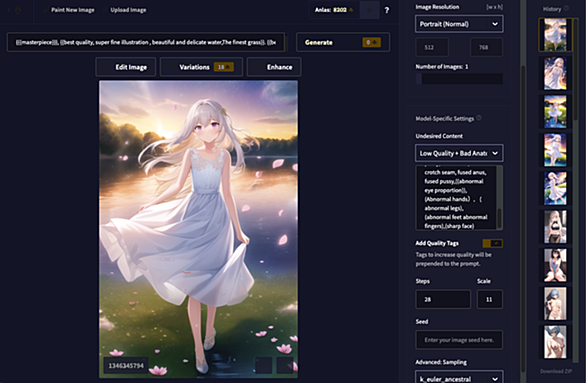Click the Steps value field
The image size is (586, 383).
[443, 299]
